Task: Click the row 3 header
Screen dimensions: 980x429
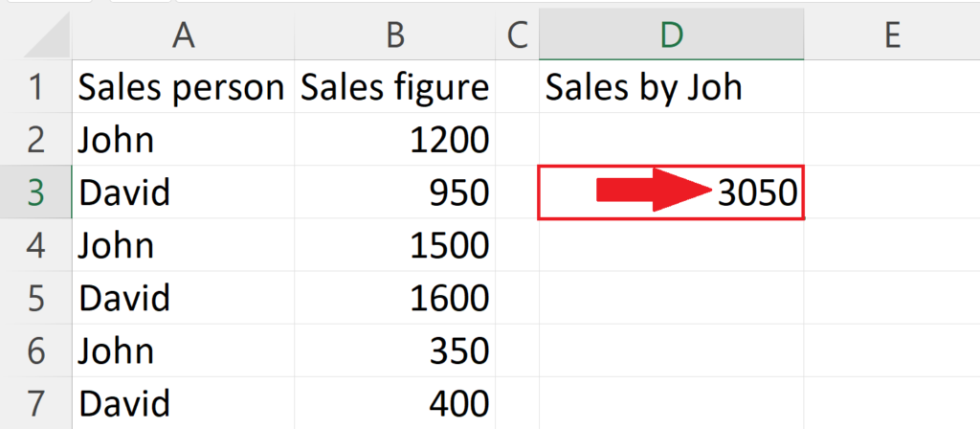Action: [x=36, y=193]
